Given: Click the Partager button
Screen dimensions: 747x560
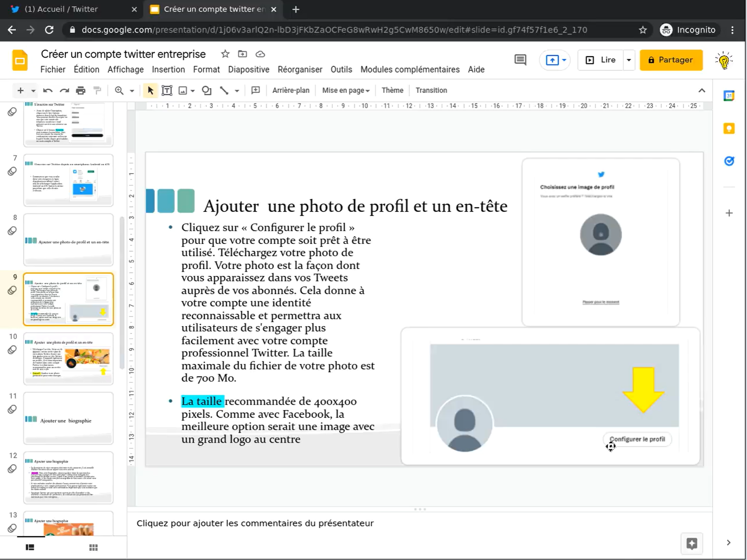Looking at the screenshot, I should tap(671, 60).
